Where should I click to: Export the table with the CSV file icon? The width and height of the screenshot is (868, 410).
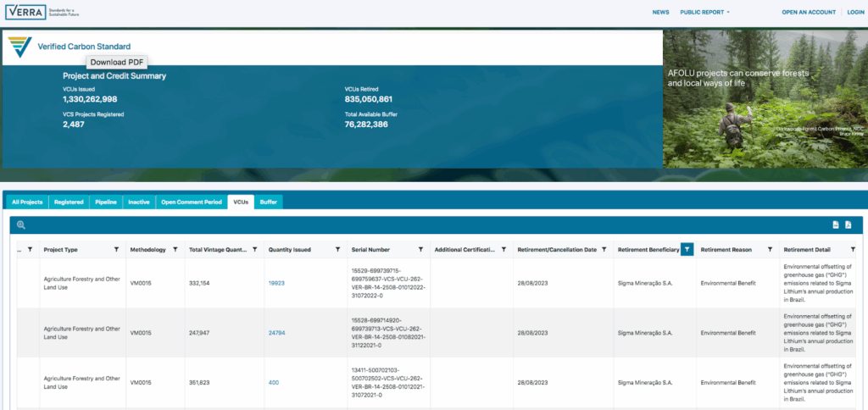click(836, 224)
